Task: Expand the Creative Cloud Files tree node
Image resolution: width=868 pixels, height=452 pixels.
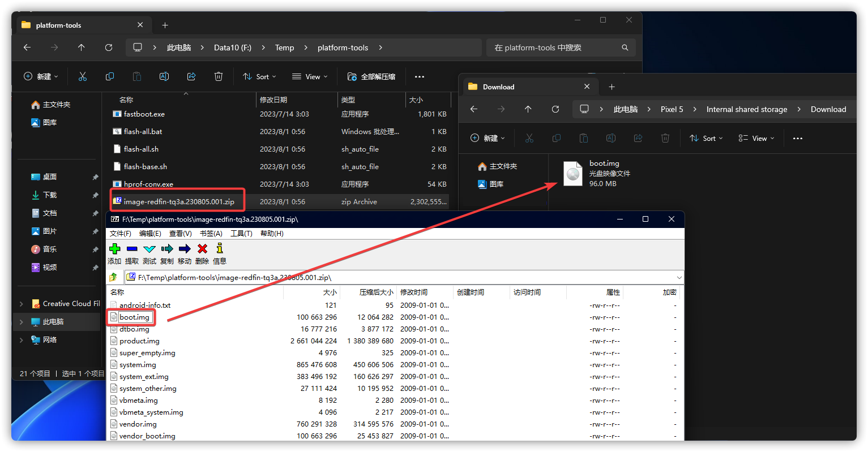Action: 22,304
